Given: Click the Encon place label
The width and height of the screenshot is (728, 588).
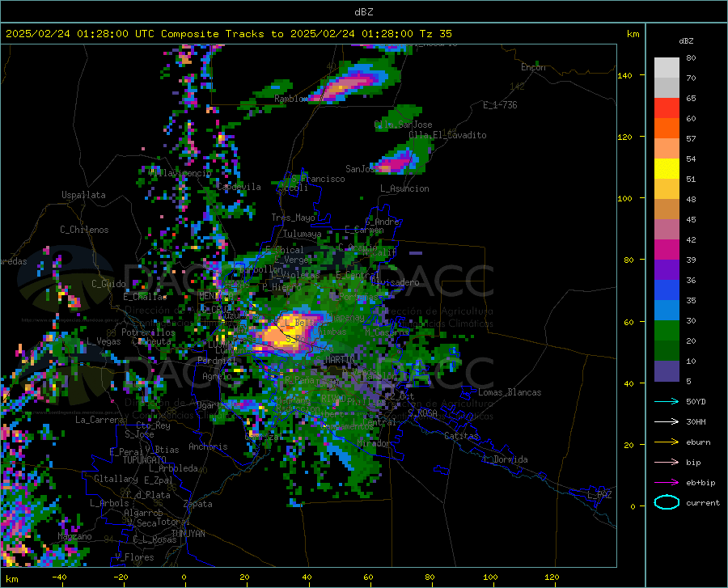Looking at the screenshot, I should [x=533, y=67].
